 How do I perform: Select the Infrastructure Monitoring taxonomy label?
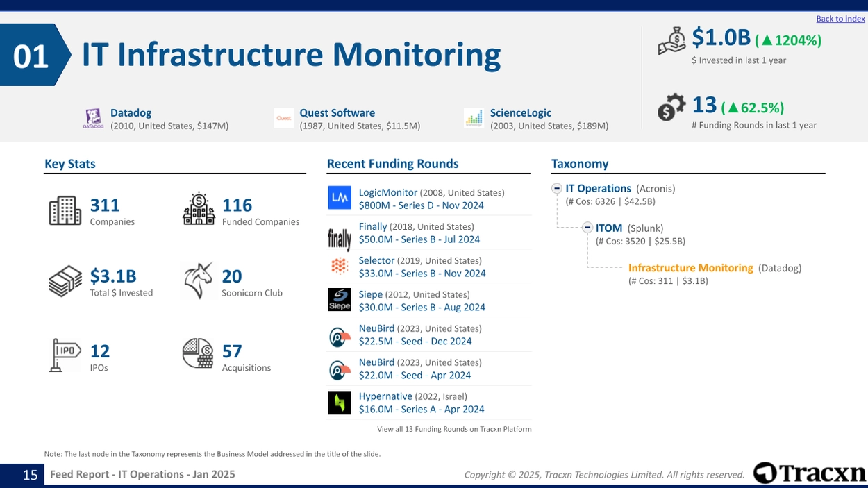pos(690,267)
